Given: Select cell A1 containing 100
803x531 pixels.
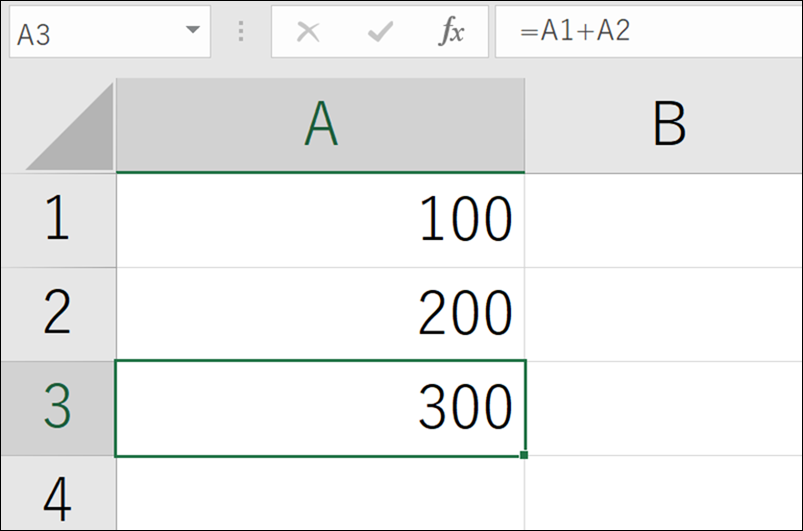Looking at the screenshot, I should pyautogui.click(x=320, y=220).
